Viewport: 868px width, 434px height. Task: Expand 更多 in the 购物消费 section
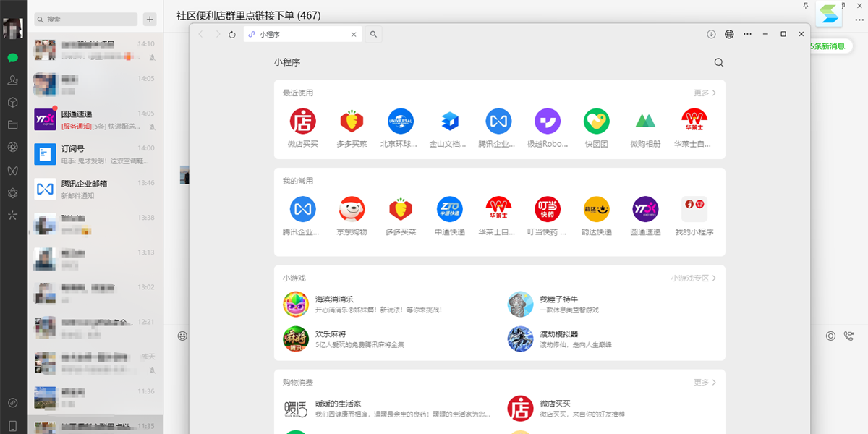tap(703, 382)
